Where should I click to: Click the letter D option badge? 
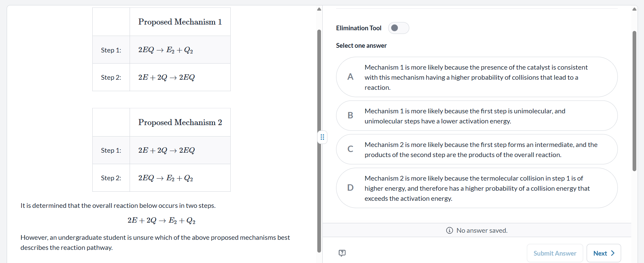350,188
